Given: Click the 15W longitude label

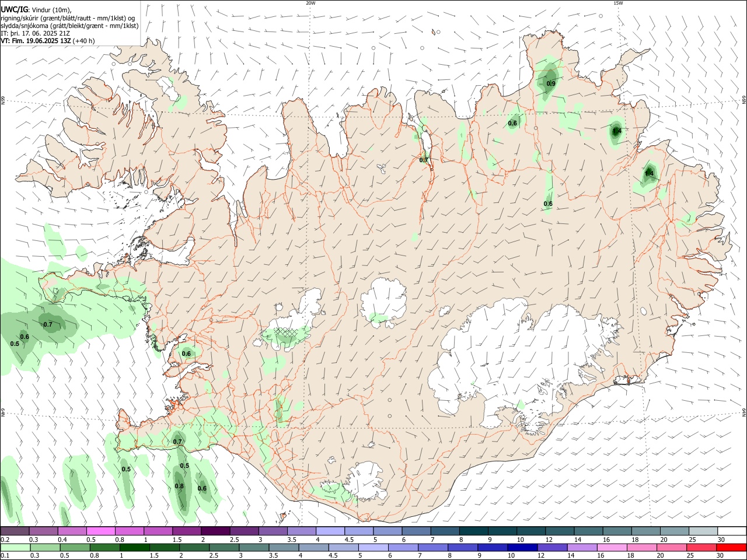Looking at the screenshot, I should point(618,3).
